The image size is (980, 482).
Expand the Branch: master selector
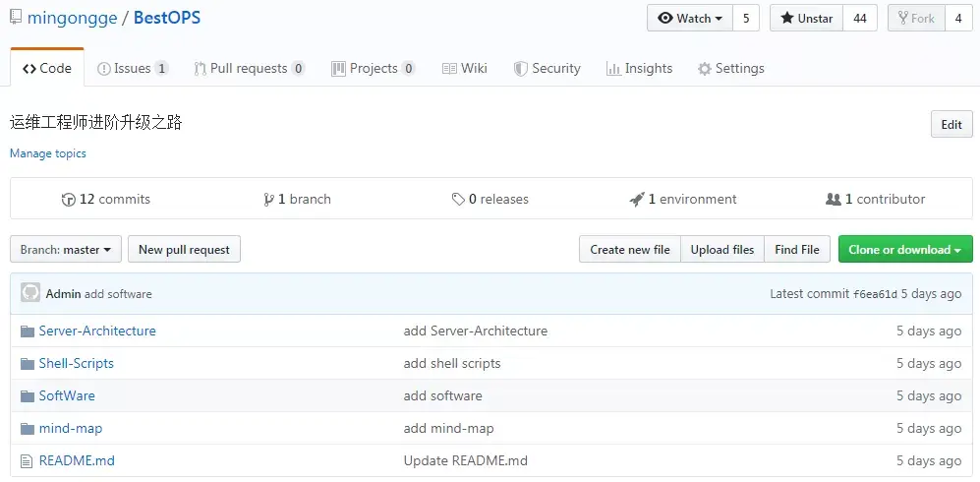coord(66,250)
